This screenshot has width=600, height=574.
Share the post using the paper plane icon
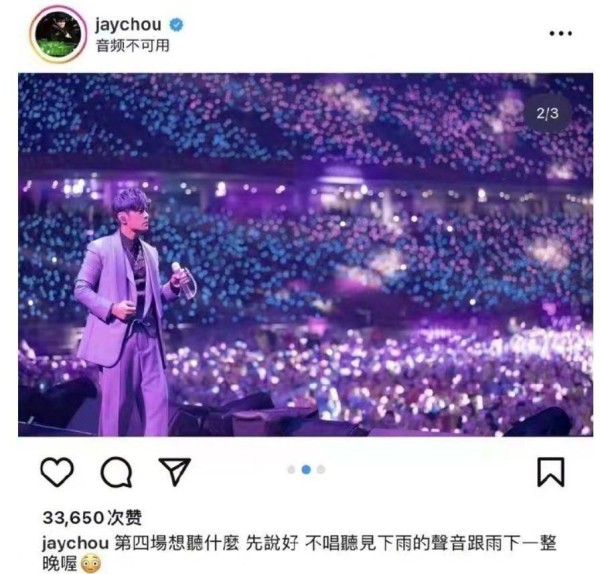tap(175, 471)
